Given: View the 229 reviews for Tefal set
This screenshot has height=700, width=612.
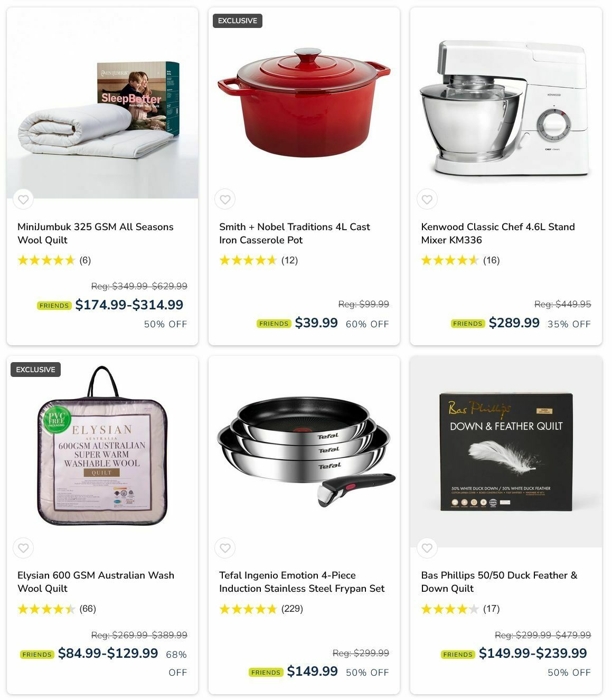Looking at the screenshot, I should (x=292, y=609).
